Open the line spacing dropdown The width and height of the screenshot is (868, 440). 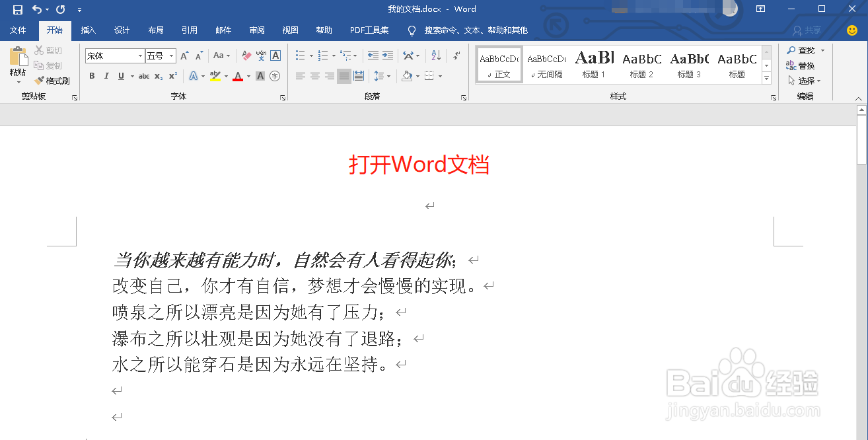(382, 76)
